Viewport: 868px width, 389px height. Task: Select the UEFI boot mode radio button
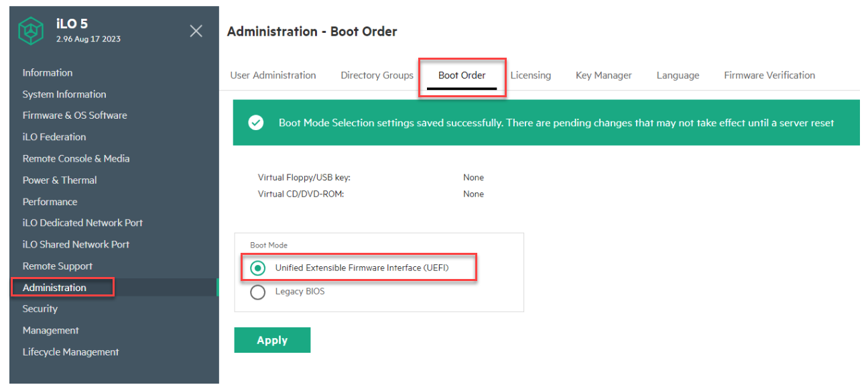pyautogui.click(x=257, y=268)
